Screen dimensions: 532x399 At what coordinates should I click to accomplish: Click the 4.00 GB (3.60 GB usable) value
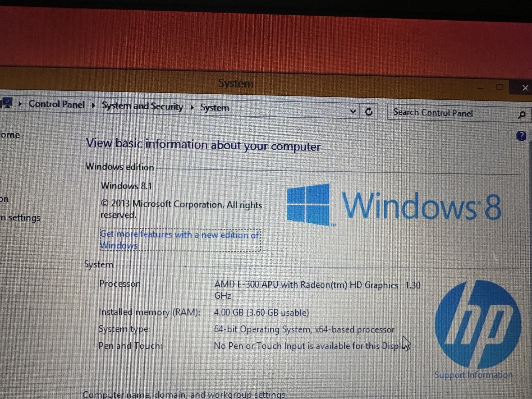tap(261, 313)
